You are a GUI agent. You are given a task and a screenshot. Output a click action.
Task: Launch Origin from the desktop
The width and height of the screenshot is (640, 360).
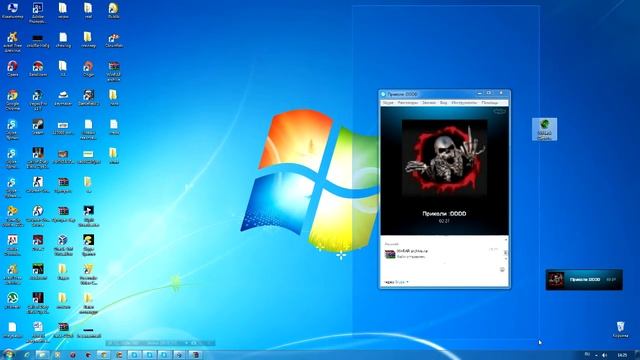coord(88,69)
